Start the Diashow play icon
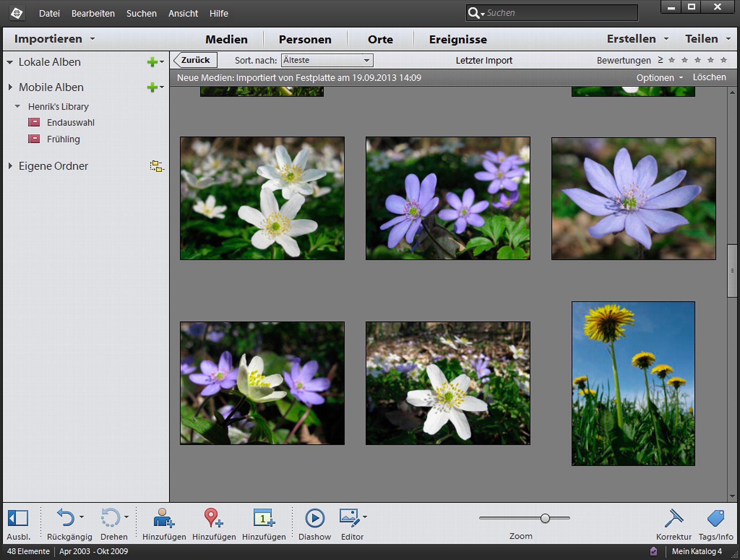Image resolution: width=740 pixels, height=560 pixels. [x=314, y=518]
